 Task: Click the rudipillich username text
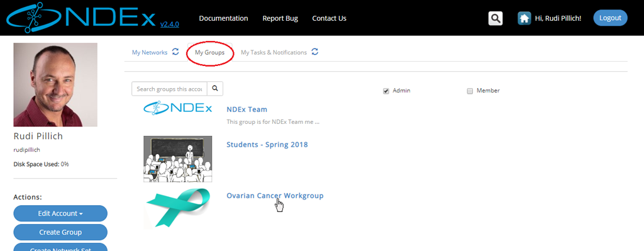coord(26,150)
